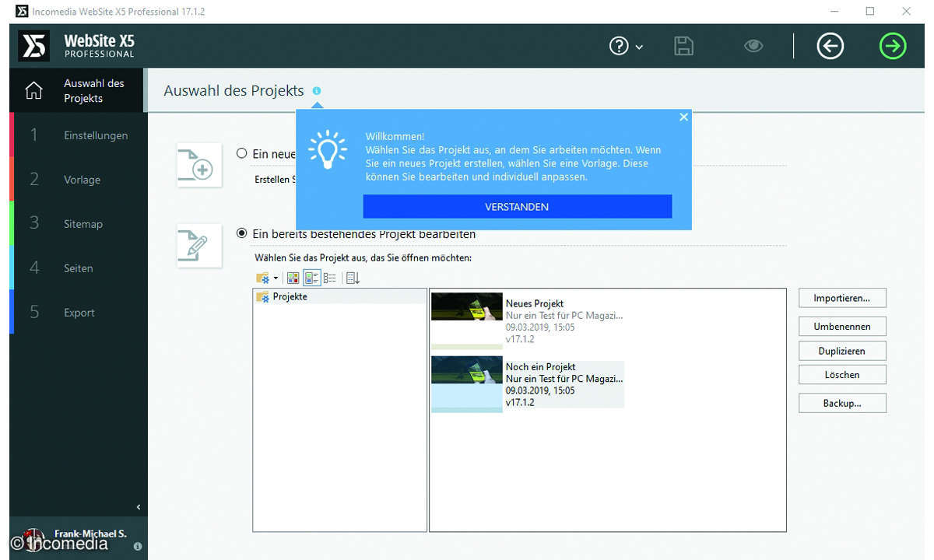Click the save floppy disk icon
Image resolution: width=934 pixels, height=560 pixels.
tap(683, 46)
